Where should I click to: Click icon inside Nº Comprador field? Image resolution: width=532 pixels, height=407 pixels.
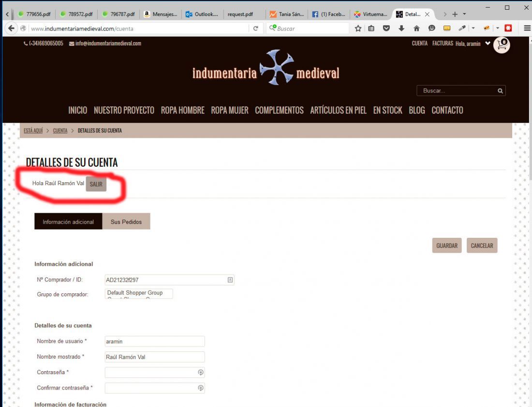point(230,280)
